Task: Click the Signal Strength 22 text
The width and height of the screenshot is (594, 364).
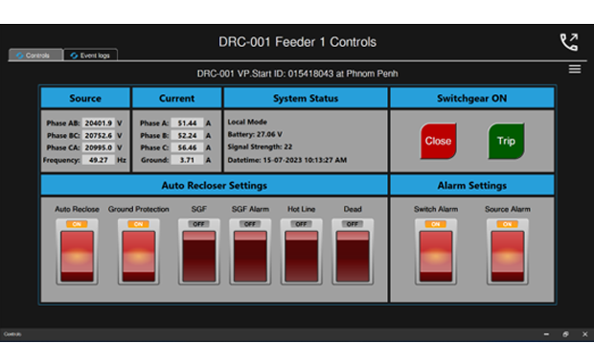Action: 260,147
